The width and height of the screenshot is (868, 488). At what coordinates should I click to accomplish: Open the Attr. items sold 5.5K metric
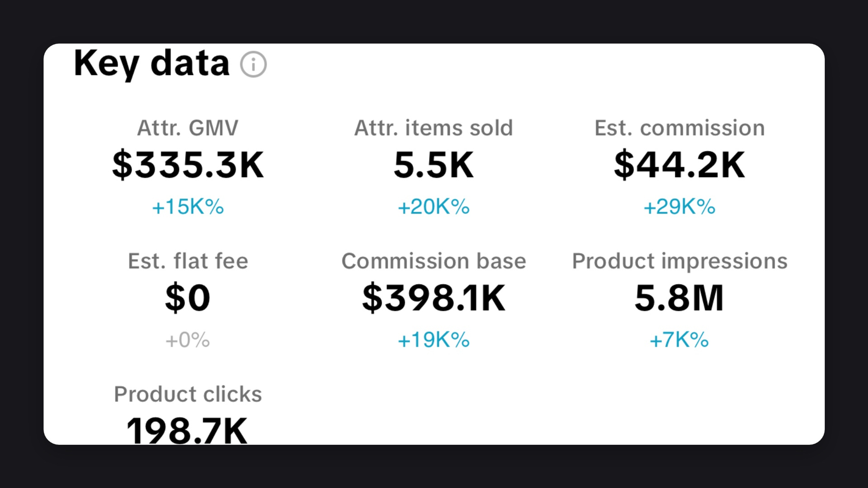click(434, 165)
